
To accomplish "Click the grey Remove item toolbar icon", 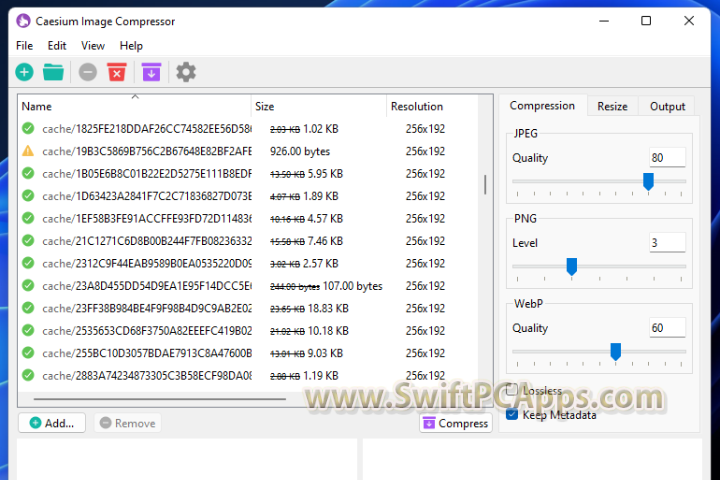I will click(x=88, y=72).
